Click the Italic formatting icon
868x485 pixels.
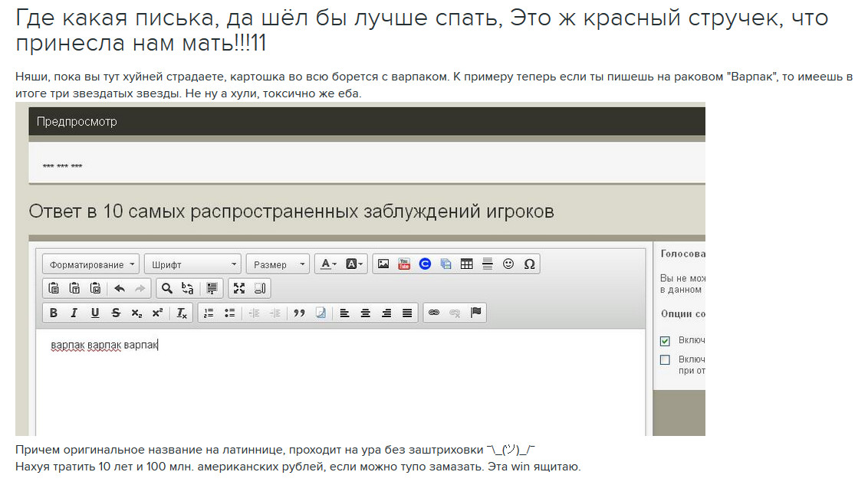click(x=74, y=313)
